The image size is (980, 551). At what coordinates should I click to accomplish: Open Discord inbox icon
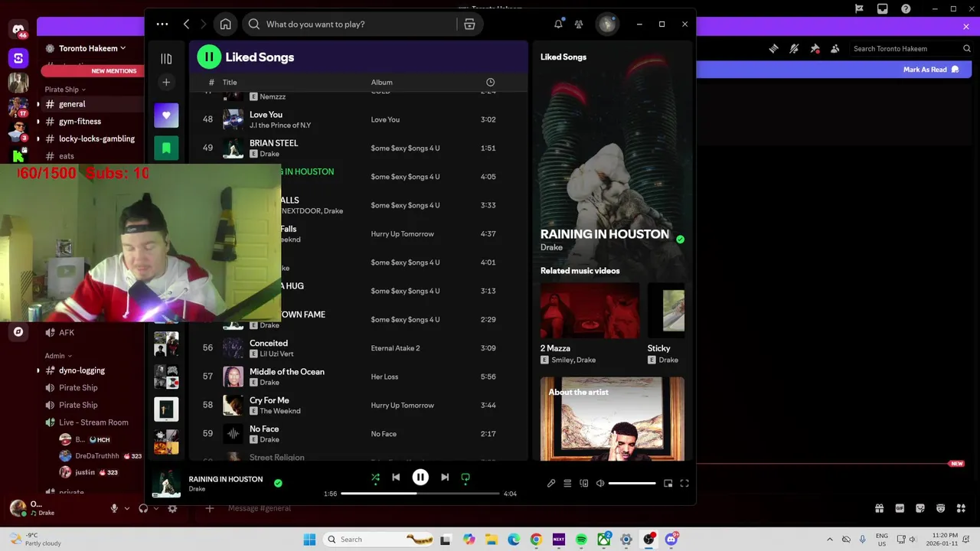tap(883, 9)
